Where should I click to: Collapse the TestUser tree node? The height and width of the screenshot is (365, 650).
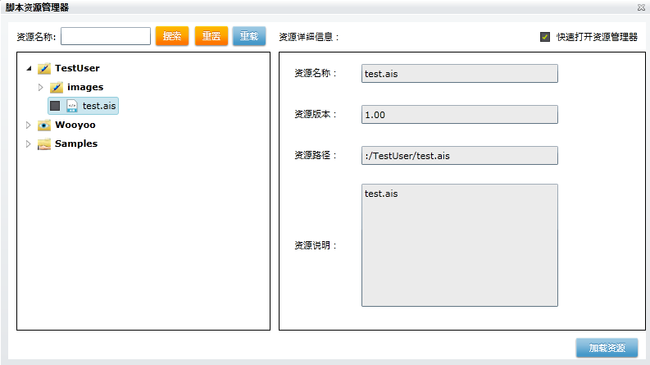pos(29,68)
